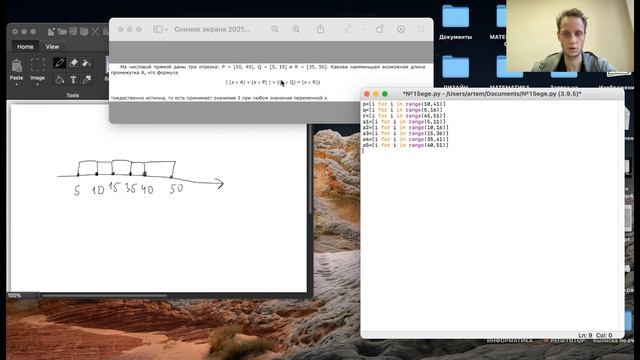This screenshot has width=640, height=360.
Task: Switch to the View tab in Paint
Action: 52,47
